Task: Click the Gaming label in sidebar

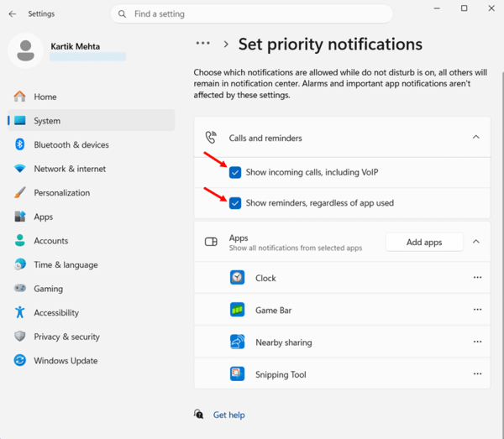Action: tap(49, 289)
